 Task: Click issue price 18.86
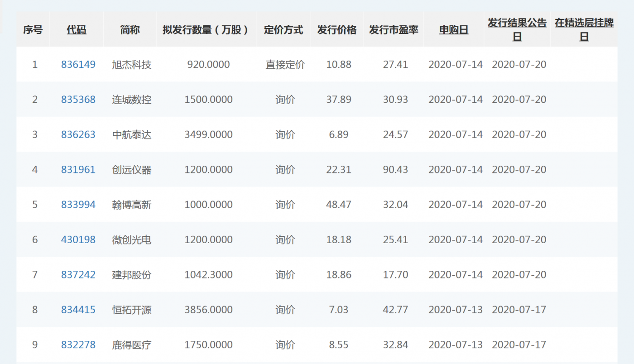(x=339, y=275)
